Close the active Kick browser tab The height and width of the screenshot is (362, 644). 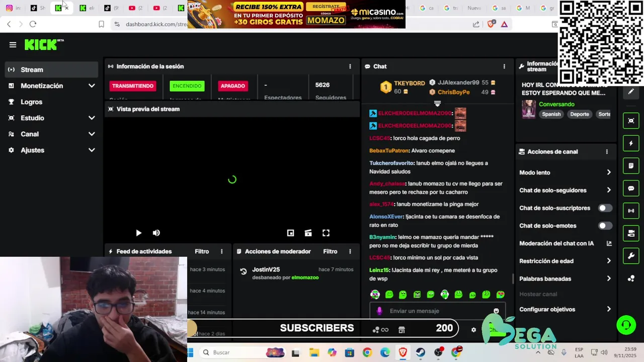click(x=66, y=8)
